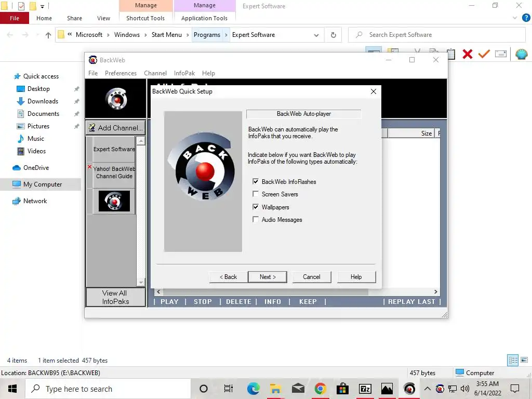
Task: Expand the ribbon with the chevron
Action: (x=515, y=18)
